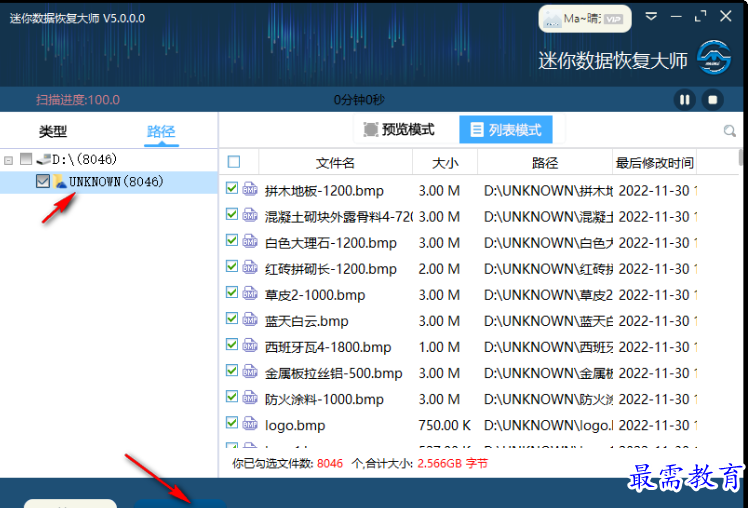Click the Ma~ VIP user account badge

pyautogui.click(x=585, y=19)
